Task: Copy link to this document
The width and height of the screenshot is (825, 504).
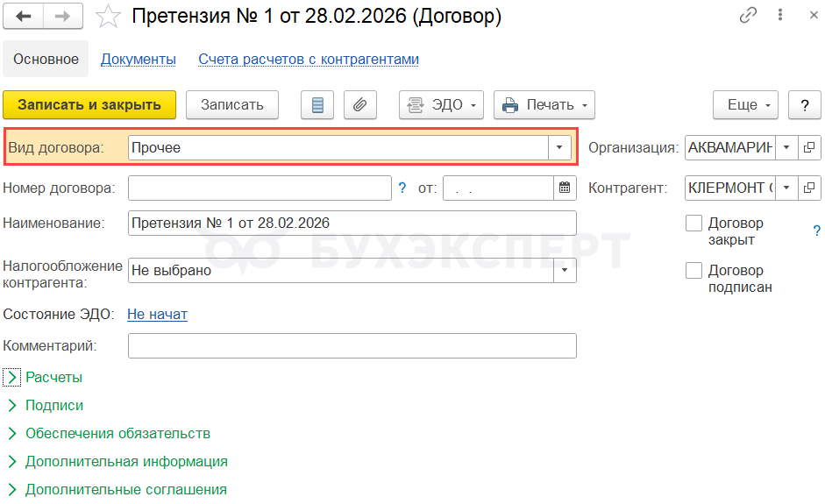Action: 748,16
